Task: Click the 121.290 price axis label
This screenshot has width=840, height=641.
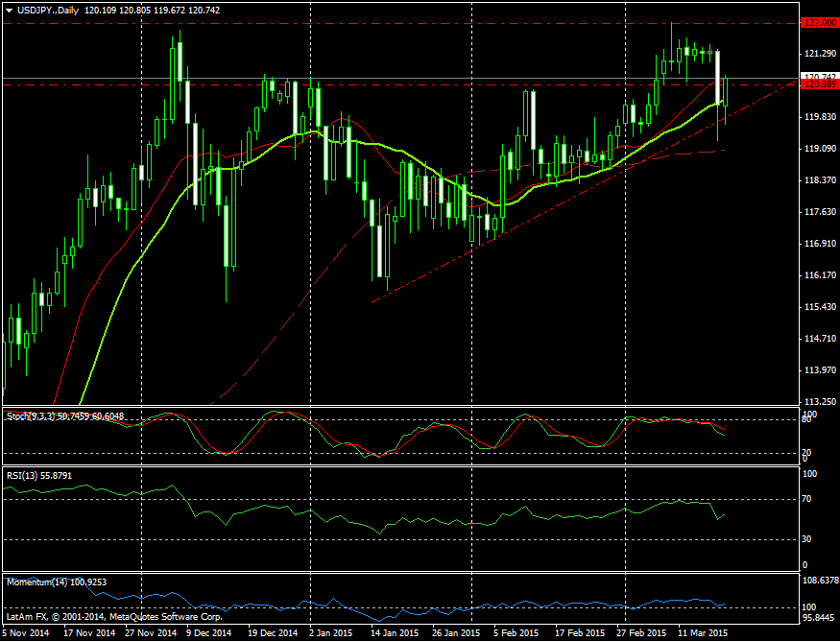Action: 817,54
